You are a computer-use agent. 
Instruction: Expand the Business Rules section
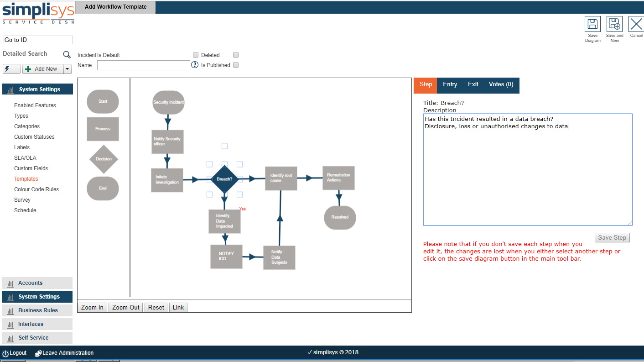pos(37,310)
